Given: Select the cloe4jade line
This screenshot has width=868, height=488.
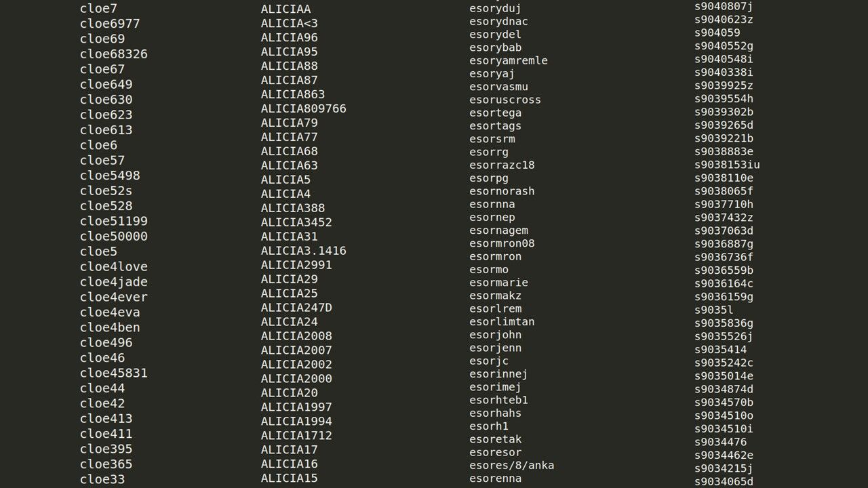Looking at the screenshot, I should coord(114,282).
